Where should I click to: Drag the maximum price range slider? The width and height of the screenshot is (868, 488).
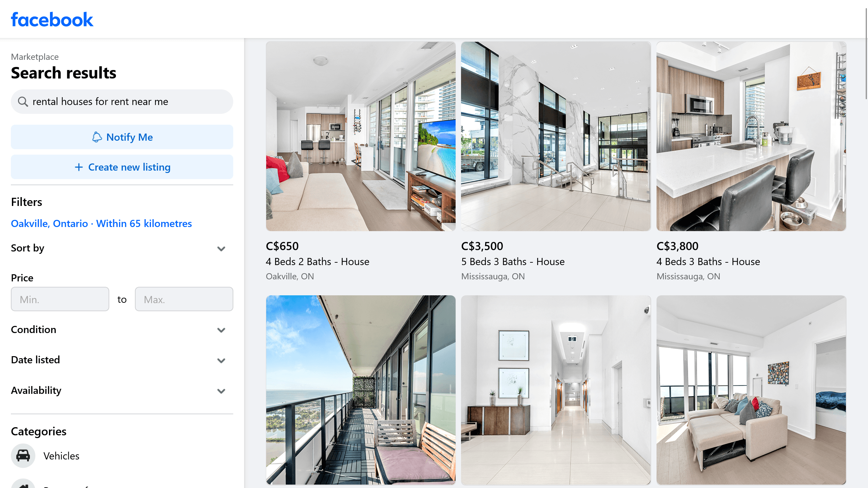tap(184, 298)
